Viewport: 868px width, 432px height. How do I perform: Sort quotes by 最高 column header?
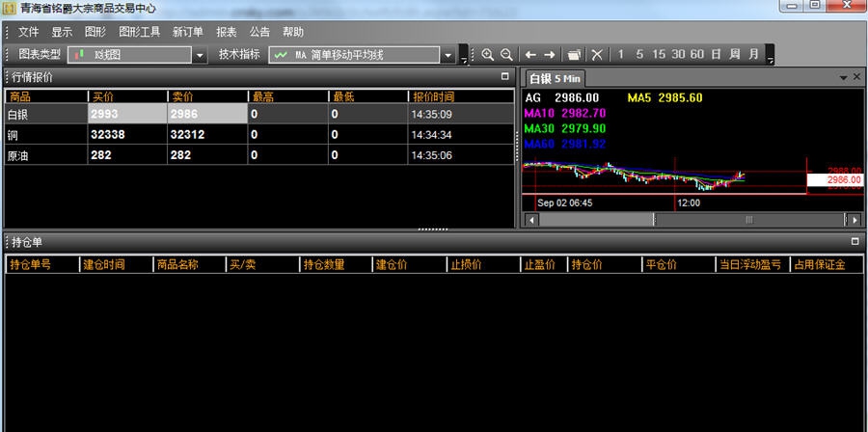[x=287, y=96]
